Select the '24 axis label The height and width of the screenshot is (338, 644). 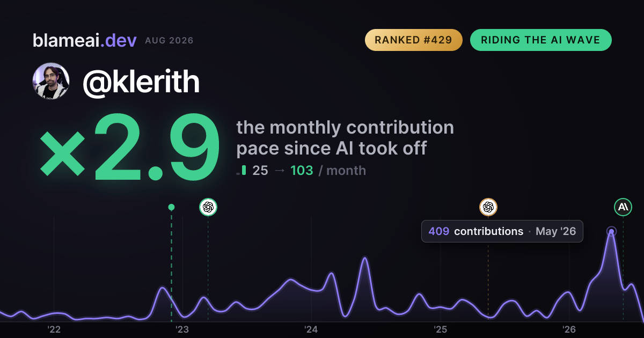[311, 329]
